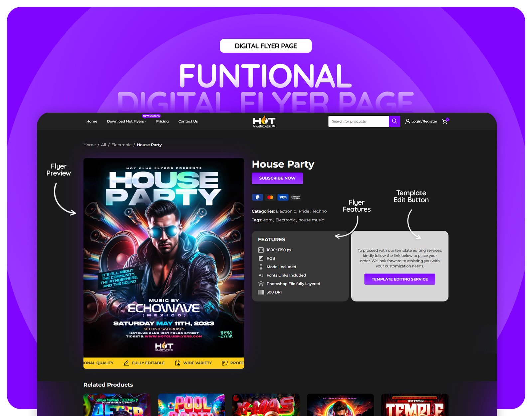Select the house music tag link
Viewport: 532px width, 416px height.
[311, 220]
